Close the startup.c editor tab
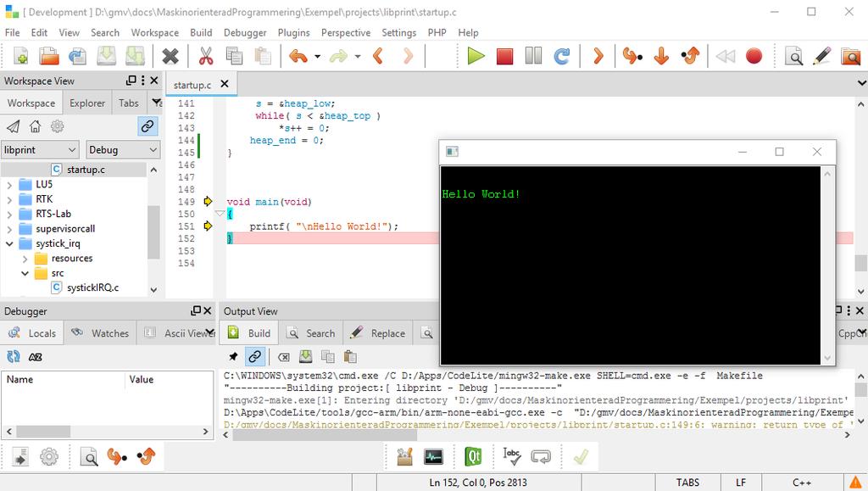 224,84
